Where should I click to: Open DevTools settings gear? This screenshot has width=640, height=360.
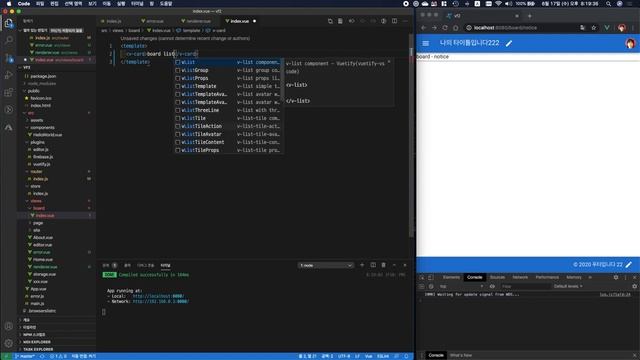click(x=616, y=277)
